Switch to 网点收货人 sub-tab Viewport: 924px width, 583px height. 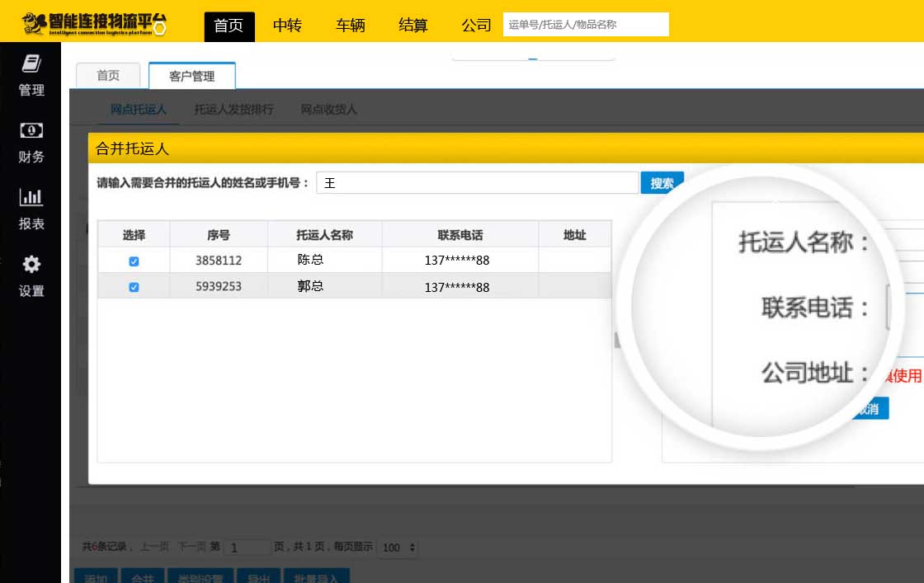pos(328,109)
